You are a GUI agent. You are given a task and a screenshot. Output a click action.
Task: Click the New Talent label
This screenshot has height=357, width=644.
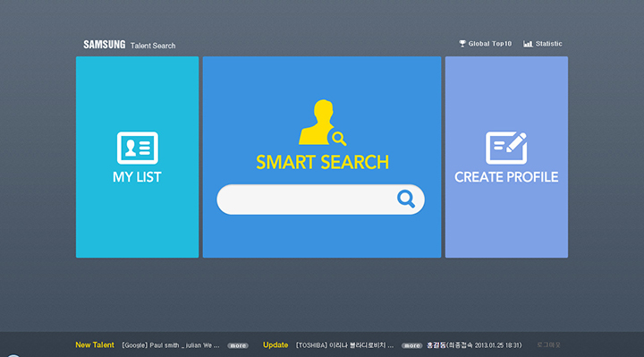tap(95, 345)
